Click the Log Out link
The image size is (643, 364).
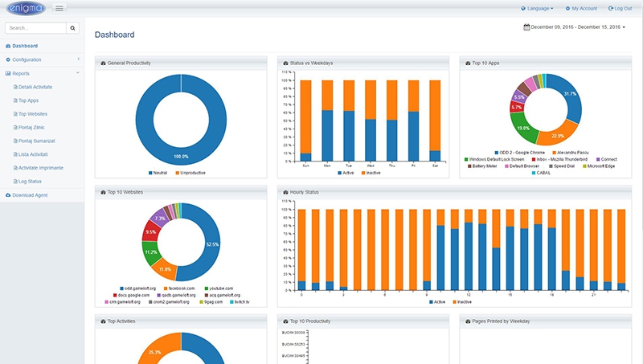(619, 8)
